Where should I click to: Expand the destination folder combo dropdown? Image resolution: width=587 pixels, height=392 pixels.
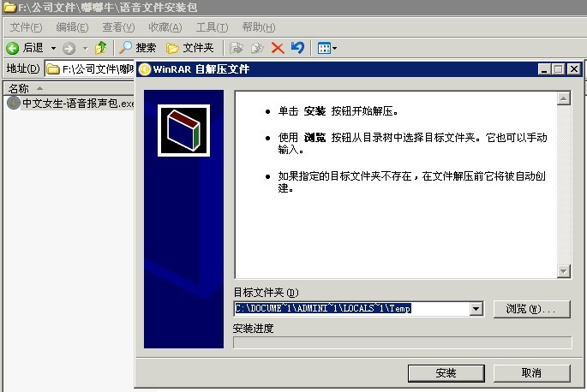point(476,309)
